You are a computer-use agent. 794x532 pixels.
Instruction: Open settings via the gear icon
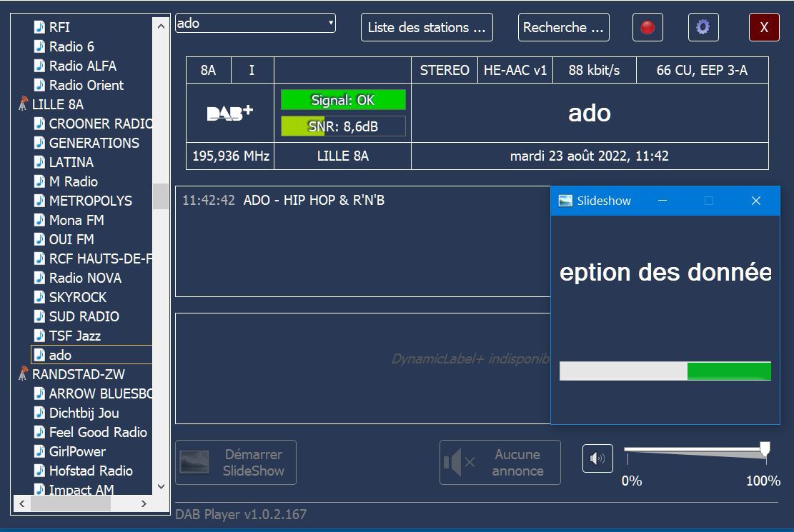point(703,27)
